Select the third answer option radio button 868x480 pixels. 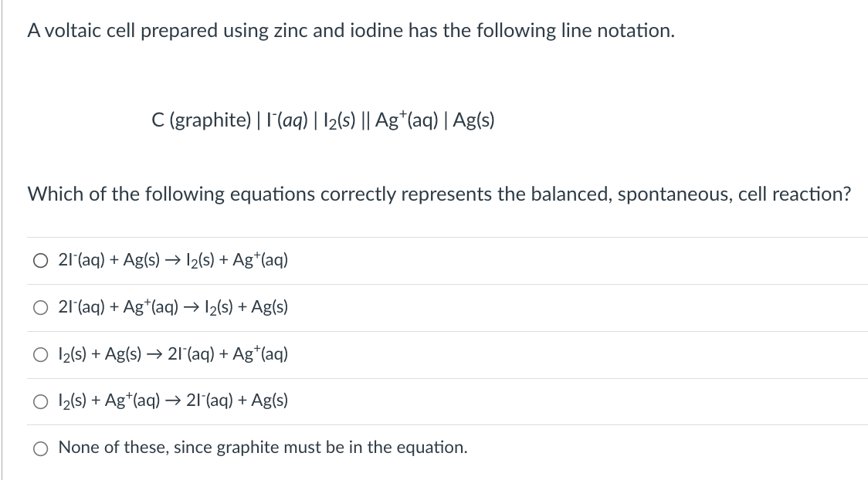point(39,354)
